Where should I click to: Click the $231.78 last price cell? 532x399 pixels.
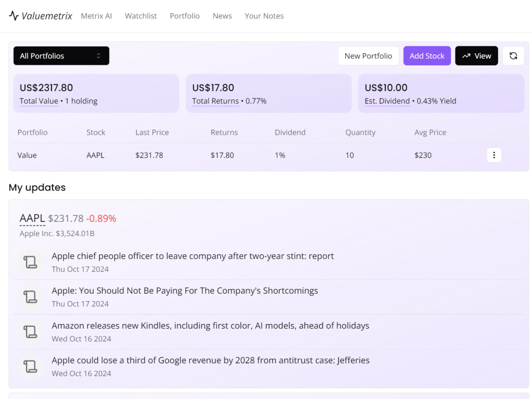149,155
